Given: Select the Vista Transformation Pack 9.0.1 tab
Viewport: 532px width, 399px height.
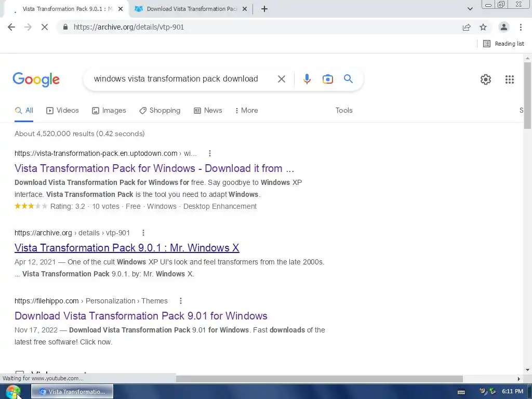Looking at the screenshot, I should click(67, 9).
